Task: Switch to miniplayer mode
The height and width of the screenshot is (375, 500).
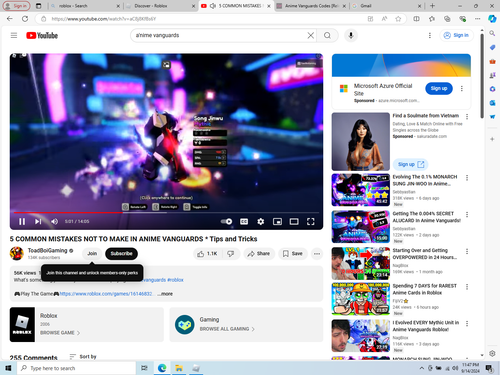Action: pos(277,221)
